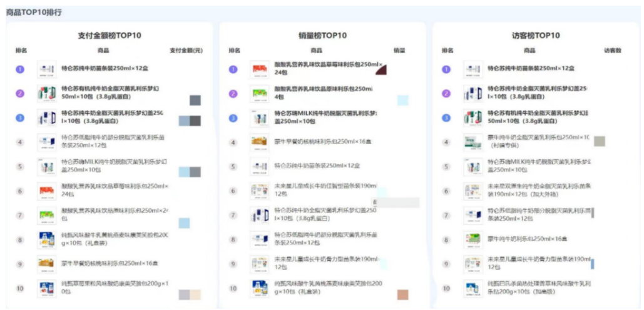Image resolution: width=644 pixels, height=310 pixels.
Task: Click the 访客数 column header
Action: click(x=612, y=51)
